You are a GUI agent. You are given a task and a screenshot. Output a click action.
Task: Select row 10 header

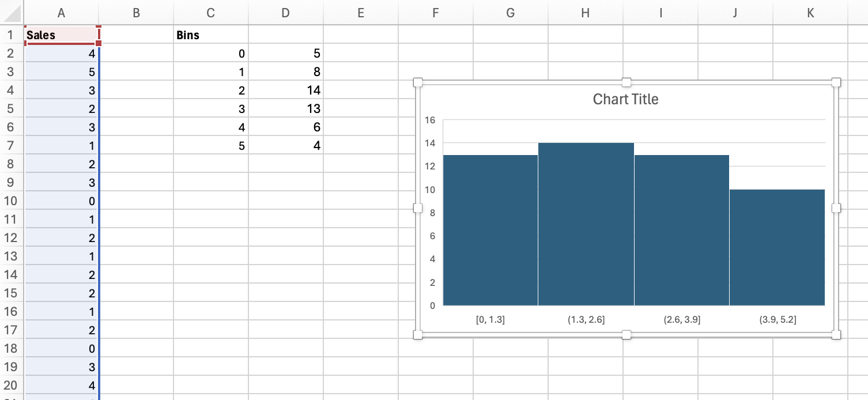(x=12, y=201)
